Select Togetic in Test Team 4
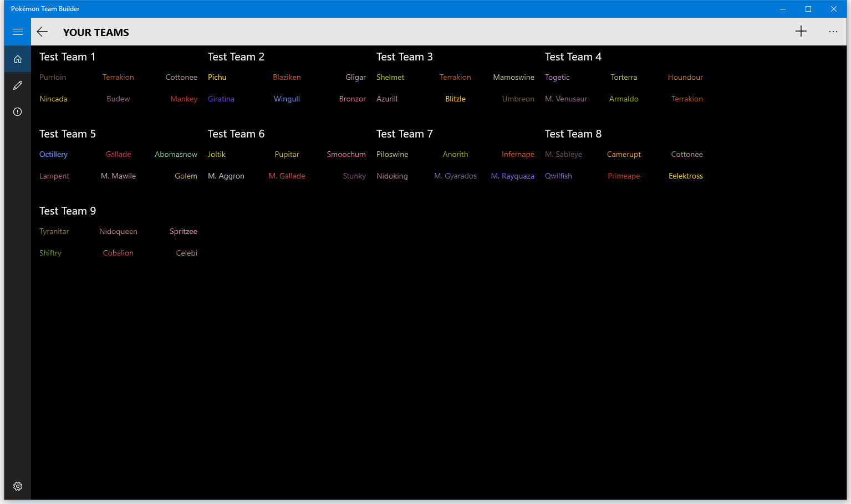This screenshot has height=504, width=851. [x=557, y=77]
